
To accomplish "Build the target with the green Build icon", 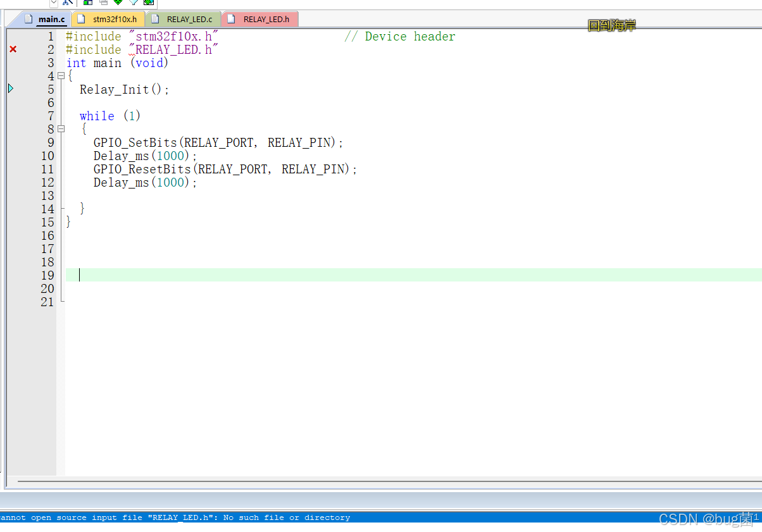I will [x=118, y=3].
